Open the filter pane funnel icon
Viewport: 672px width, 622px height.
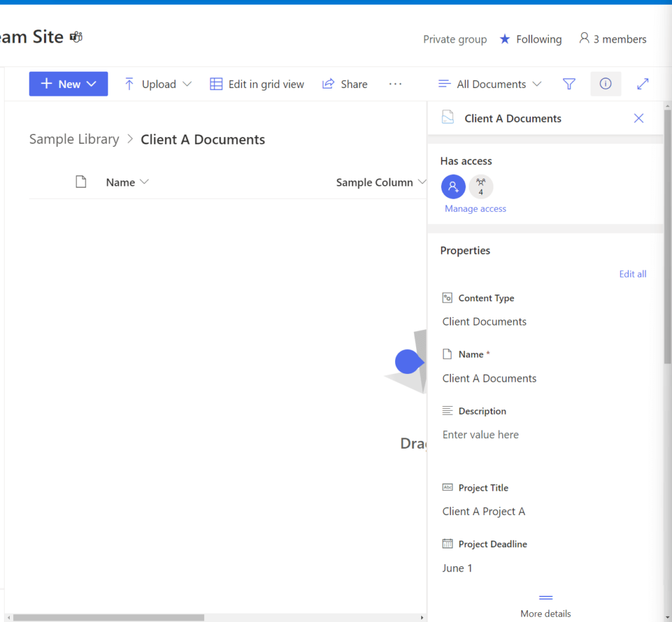(x=569, y=84)
